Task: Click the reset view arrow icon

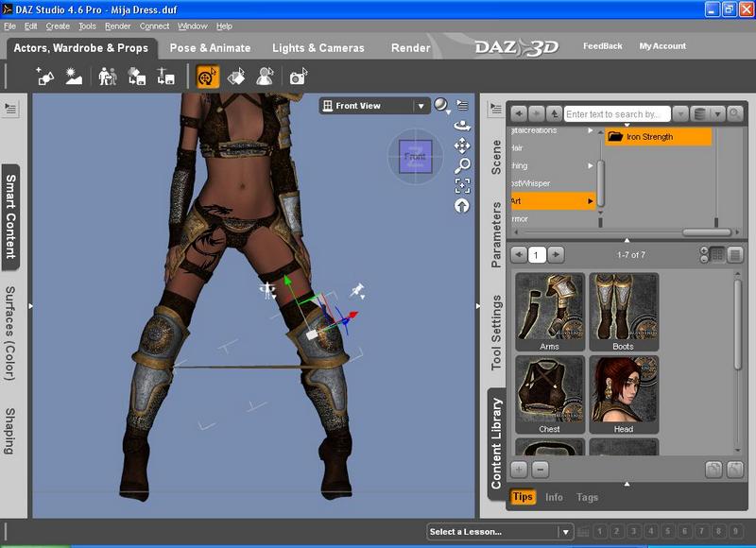Action: [462, 206]
